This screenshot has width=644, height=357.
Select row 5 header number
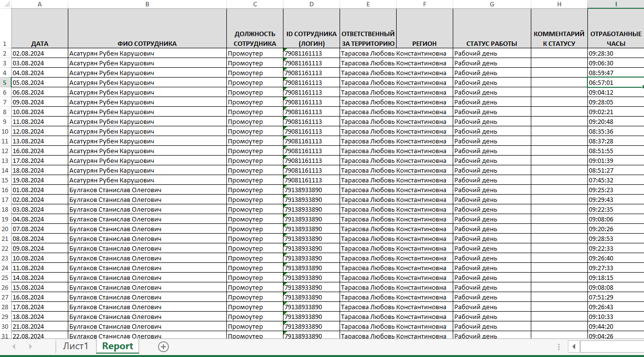pyautogui.click(x=5, y=82)
